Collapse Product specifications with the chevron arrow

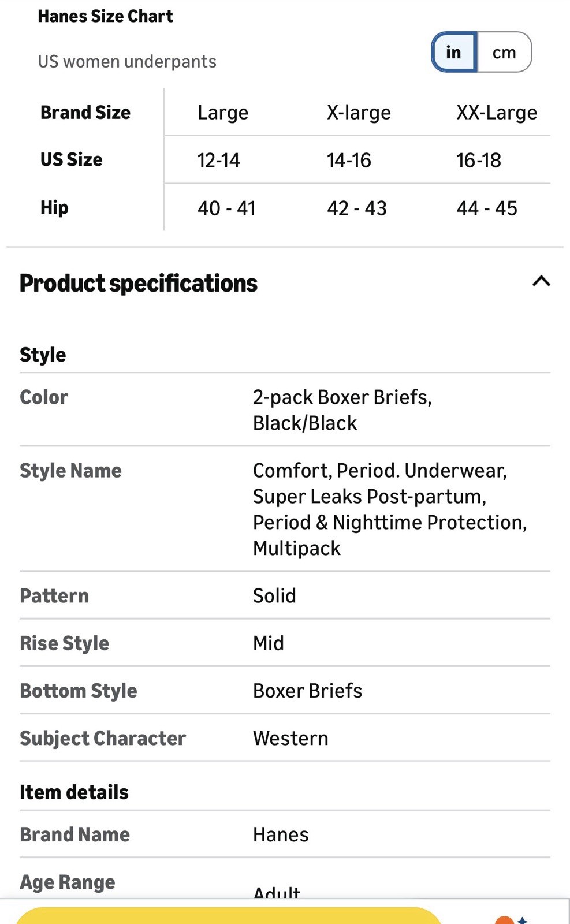pos(541,282)
